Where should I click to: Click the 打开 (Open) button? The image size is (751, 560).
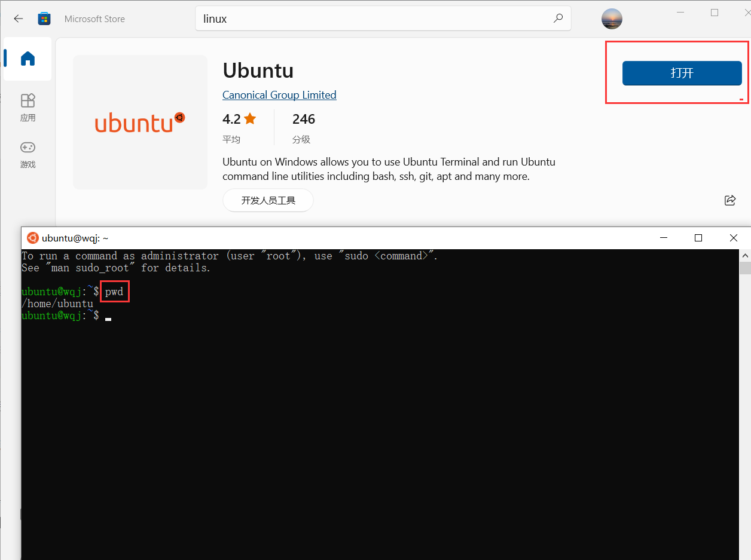point(682,73)
